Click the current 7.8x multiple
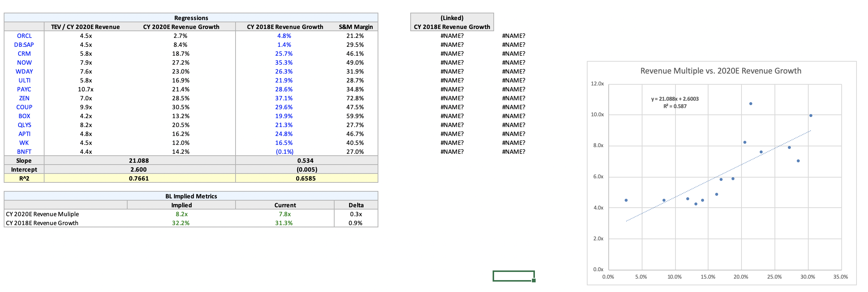This screenshot has height=292, width=868. coord(285,214)
